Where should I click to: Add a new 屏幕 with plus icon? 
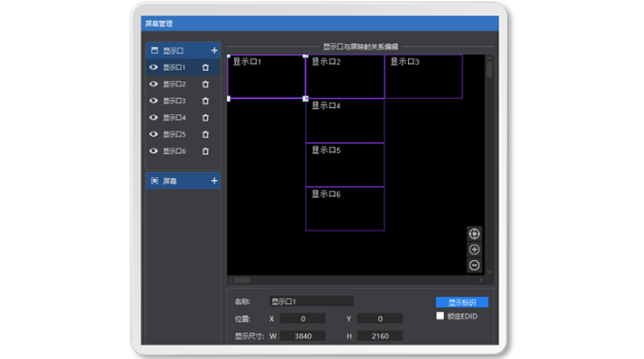coord(214,181)
